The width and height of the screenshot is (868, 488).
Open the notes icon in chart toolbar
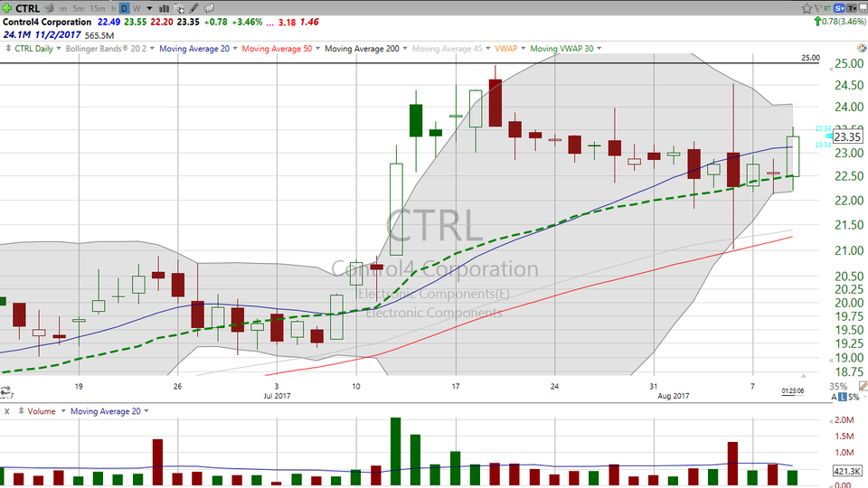[x=209, y=8]
